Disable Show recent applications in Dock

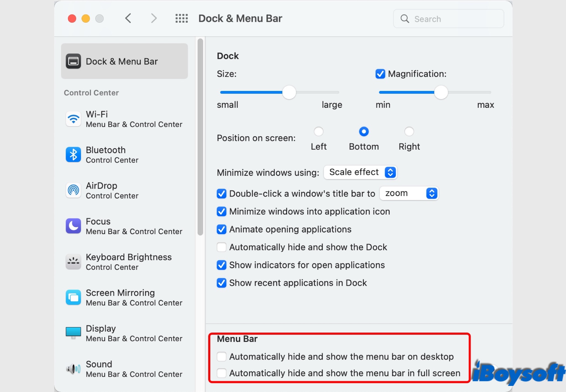[222, 283]
